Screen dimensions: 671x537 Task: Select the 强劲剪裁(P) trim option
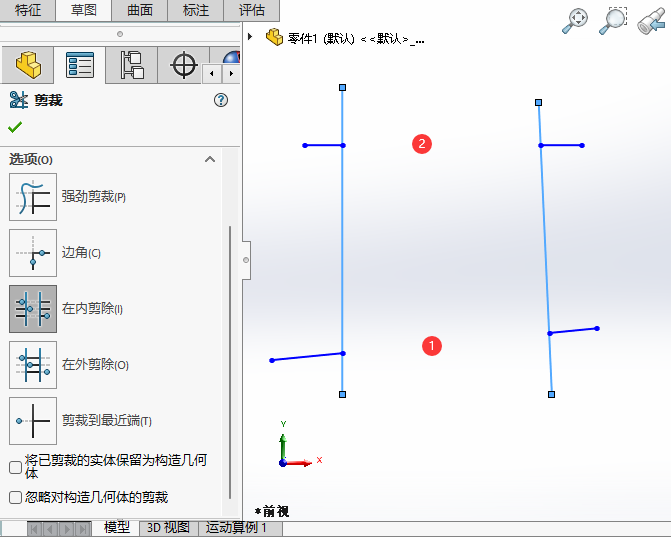click(x=33, y=197)
